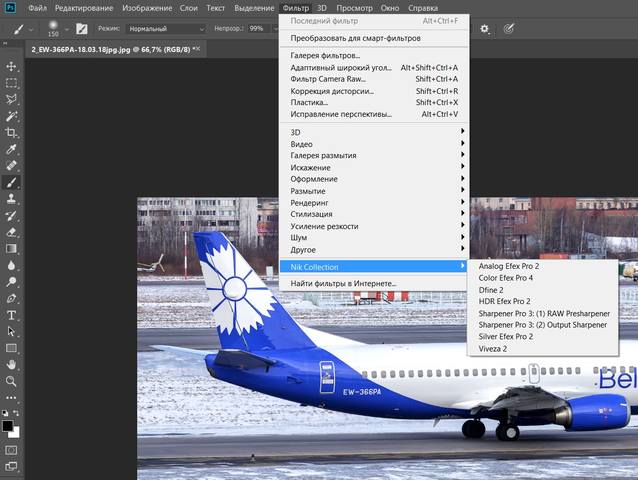Select the Horizontal Type tool
The height and width of the screenshot is (480, 638).
[11, 315]
